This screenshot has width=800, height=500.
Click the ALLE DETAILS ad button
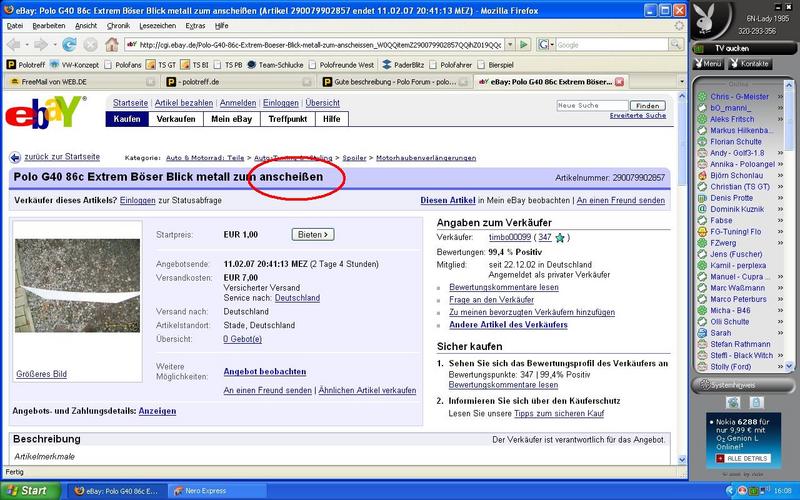click(x=743, y=459)
